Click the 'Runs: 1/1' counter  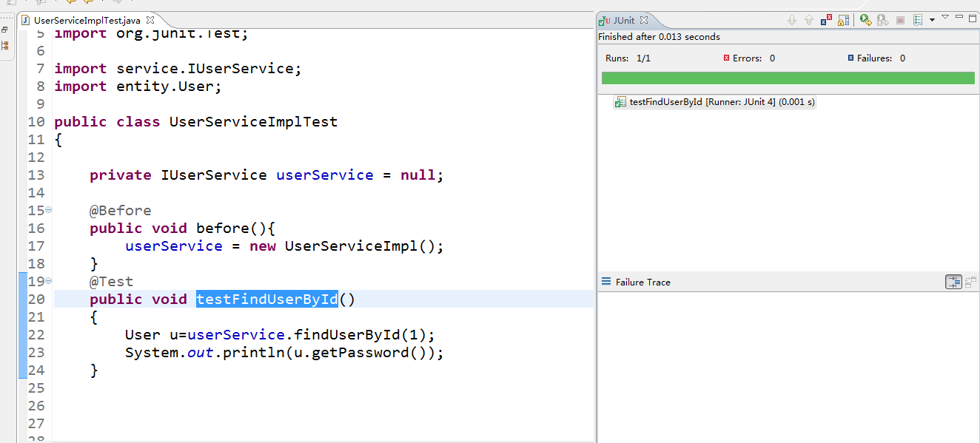coord(628,58)
